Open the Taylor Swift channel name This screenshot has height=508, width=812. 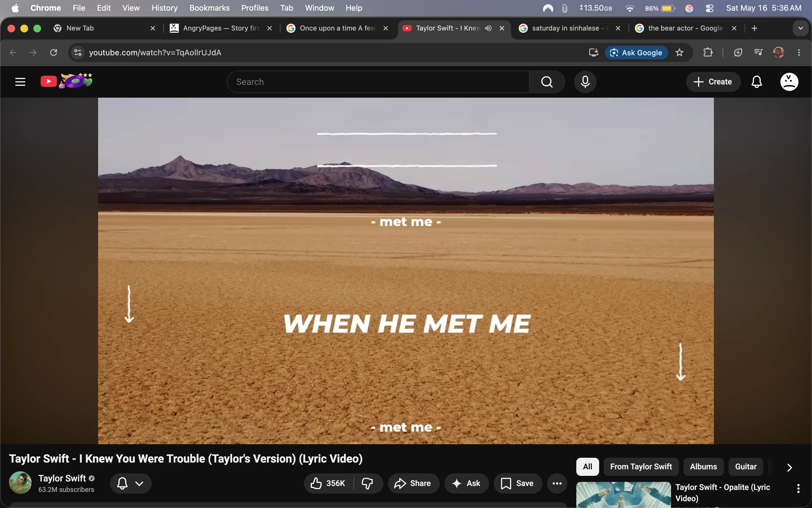[x=62, y=478]
